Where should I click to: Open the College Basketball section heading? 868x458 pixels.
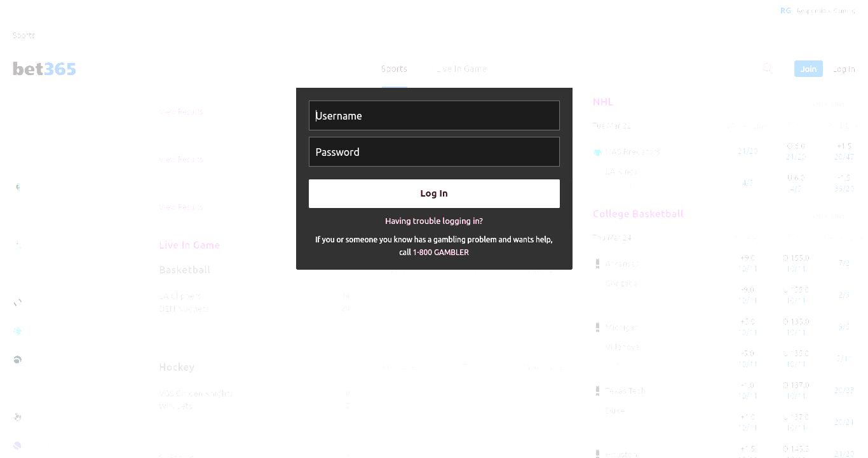[638, 214]
